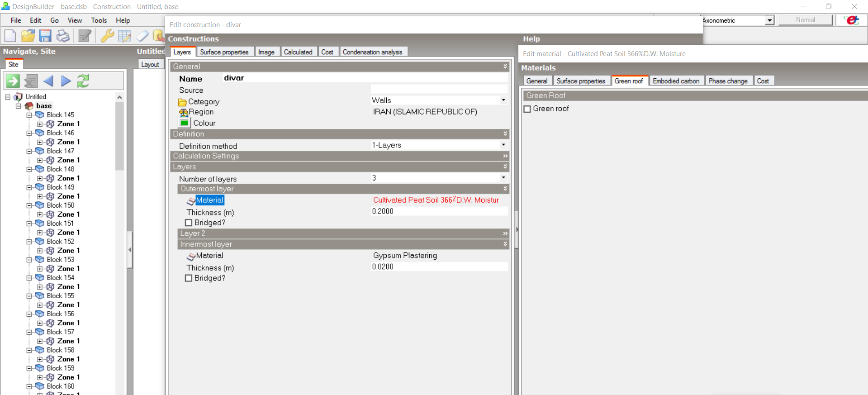This screenshot has width=868, height=395.
Task: Expand the Layer 2 section
Action: 505,233
